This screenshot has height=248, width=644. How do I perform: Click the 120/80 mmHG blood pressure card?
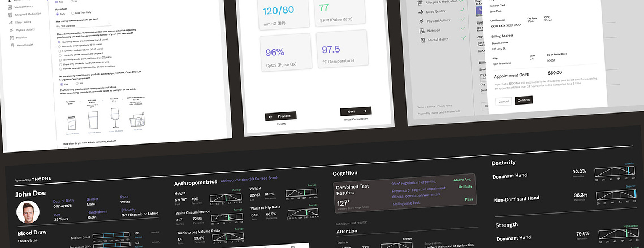283,14
